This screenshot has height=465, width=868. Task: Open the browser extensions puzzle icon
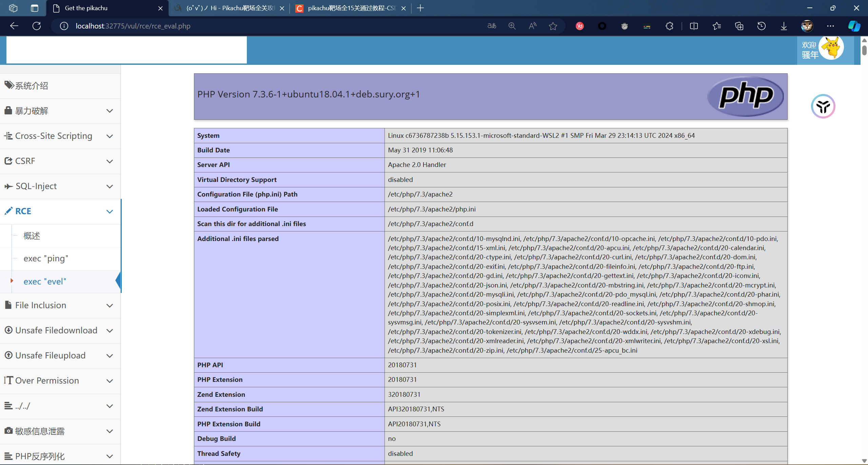669,26
